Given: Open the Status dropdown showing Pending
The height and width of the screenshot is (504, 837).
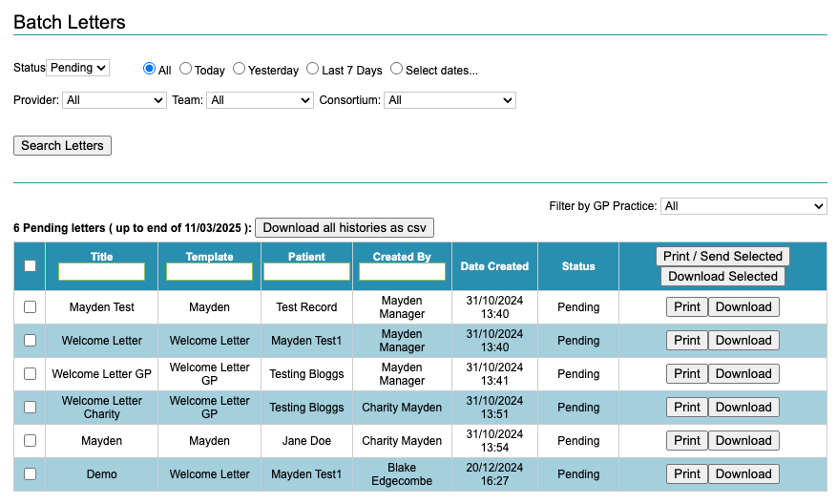Looking at the screenshot, I should [78, 68].
